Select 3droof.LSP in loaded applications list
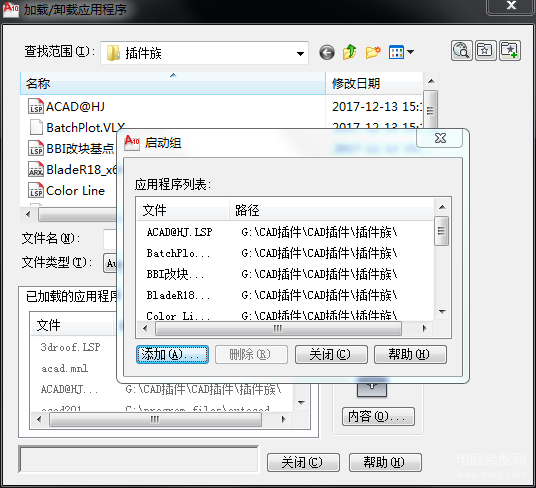Screen dimensions: 536x488 (70, 347)
